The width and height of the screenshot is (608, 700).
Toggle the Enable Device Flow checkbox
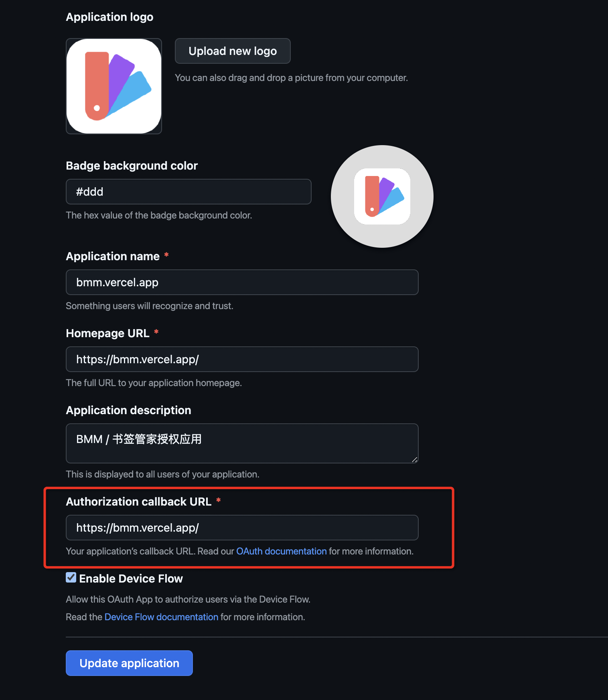[x=71, y=577]
